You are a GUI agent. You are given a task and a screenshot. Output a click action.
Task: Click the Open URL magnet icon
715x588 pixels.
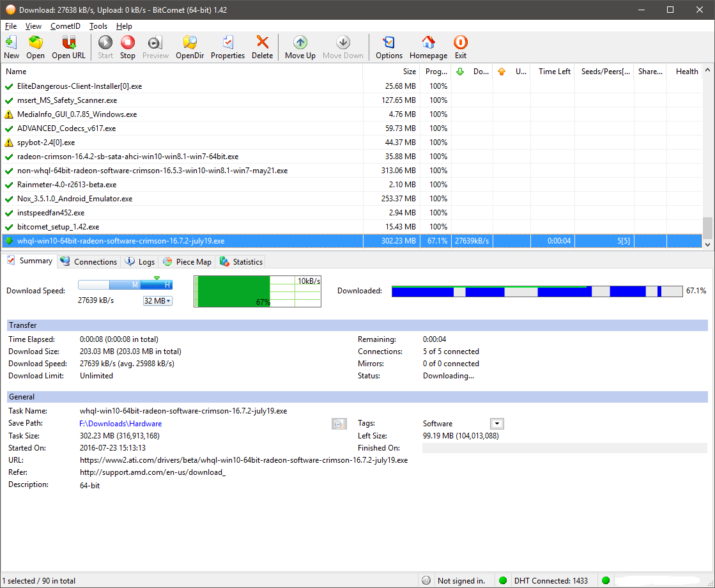pos(68,42)
